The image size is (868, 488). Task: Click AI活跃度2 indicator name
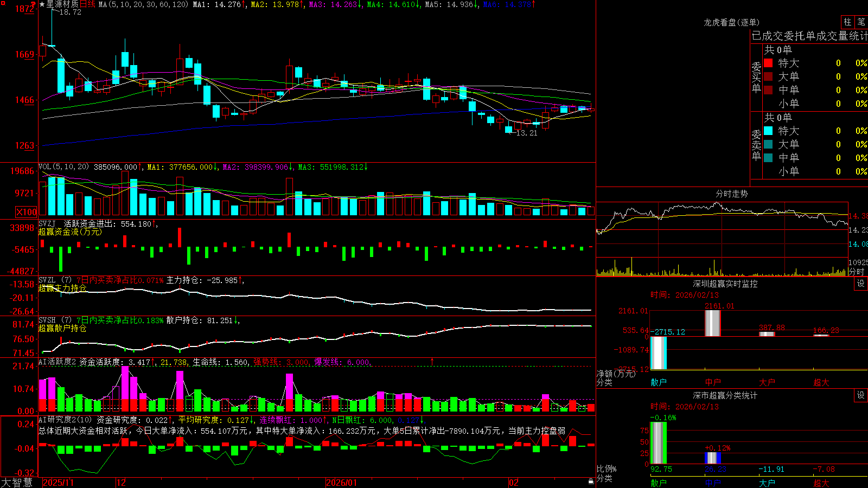pos(58,362)
